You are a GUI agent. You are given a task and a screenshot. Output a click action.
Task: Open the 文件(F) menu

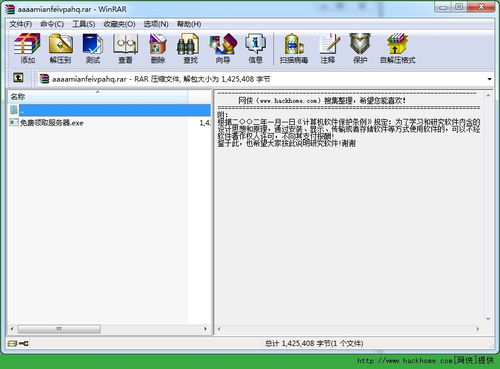coord(20,24)
